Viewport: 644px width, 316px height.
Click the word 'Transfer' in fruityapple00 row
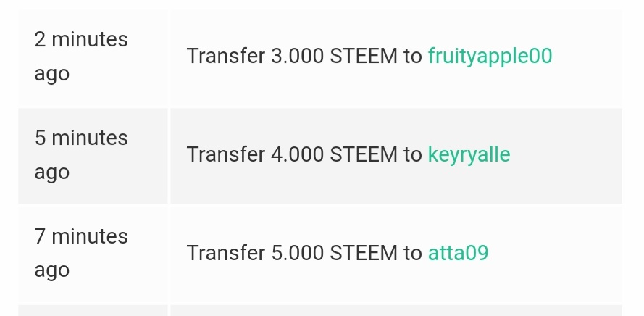point(225,56)
